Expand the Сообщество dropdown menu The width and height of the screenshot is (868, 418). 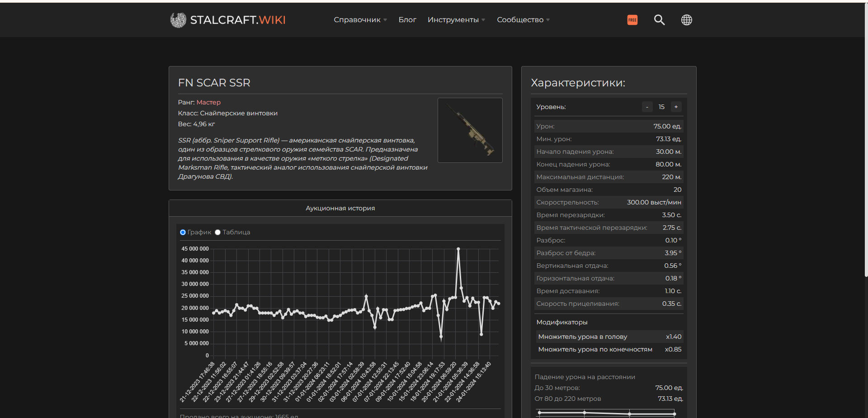coord(523,20)
